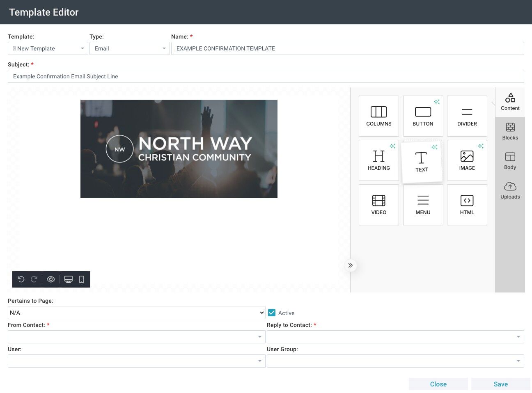Image resolution: width=532 pixels, height=393 pixels.
Task: Undo the last editor change
Action: tap(21, 279)
